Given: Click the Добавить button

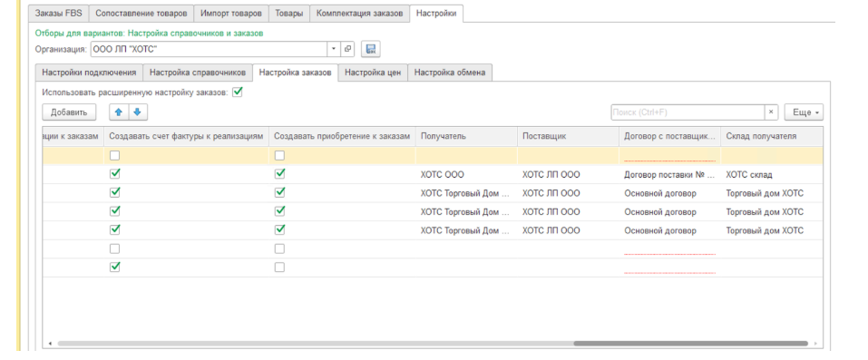Looking at the screenshot, I should coord(69,112).
